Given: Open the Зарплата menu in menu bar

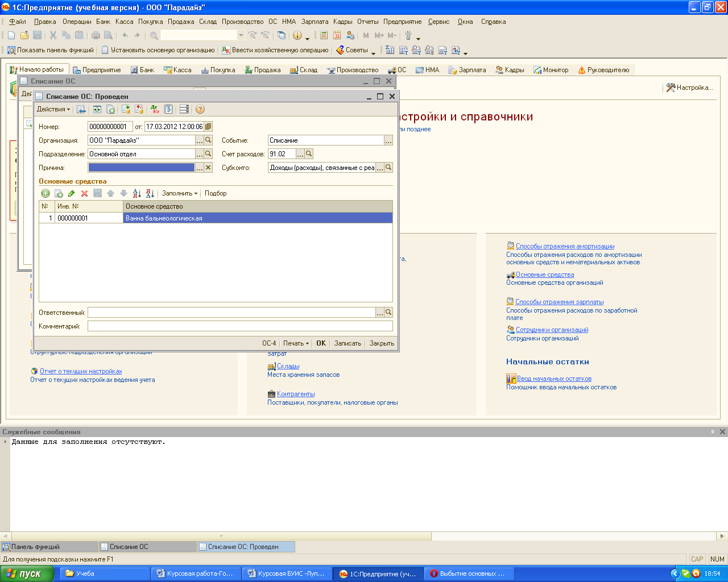Looking at the screenshot, I should pos(315,22).
